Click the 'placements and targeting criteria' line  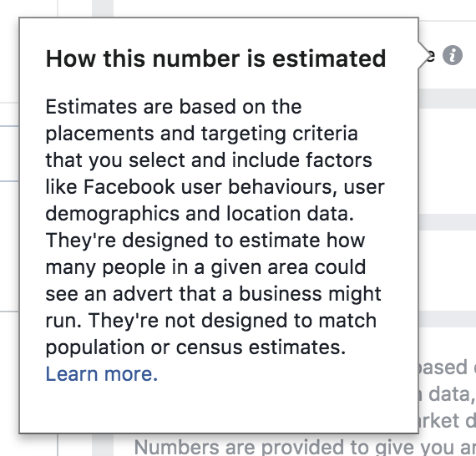[201, 134]
